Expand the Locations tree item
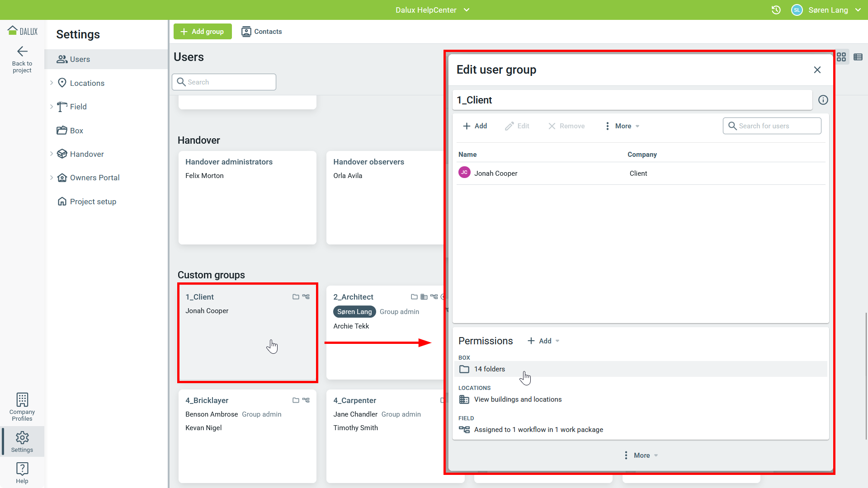868x488 pixels. [52, 83]
